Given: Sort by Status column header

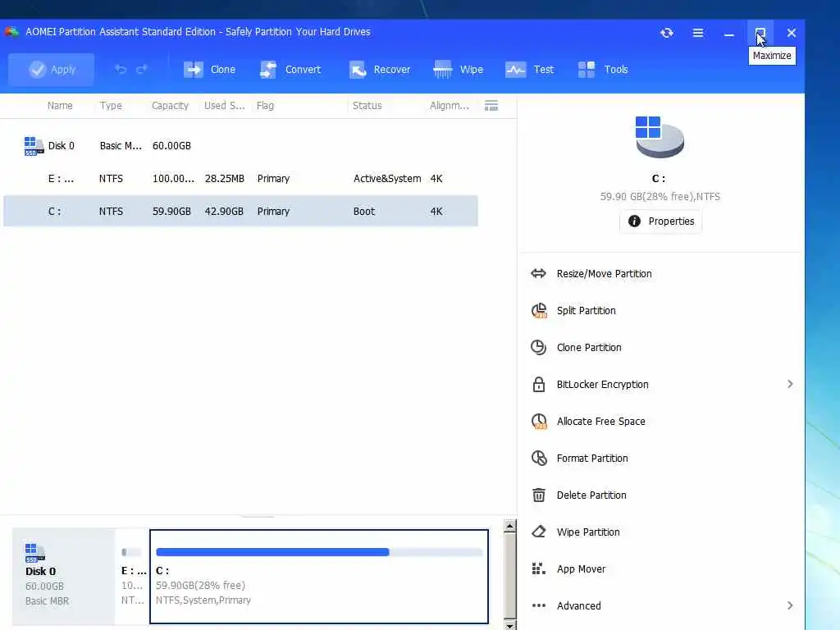Looking at the screenshot, I should (367, 106).
